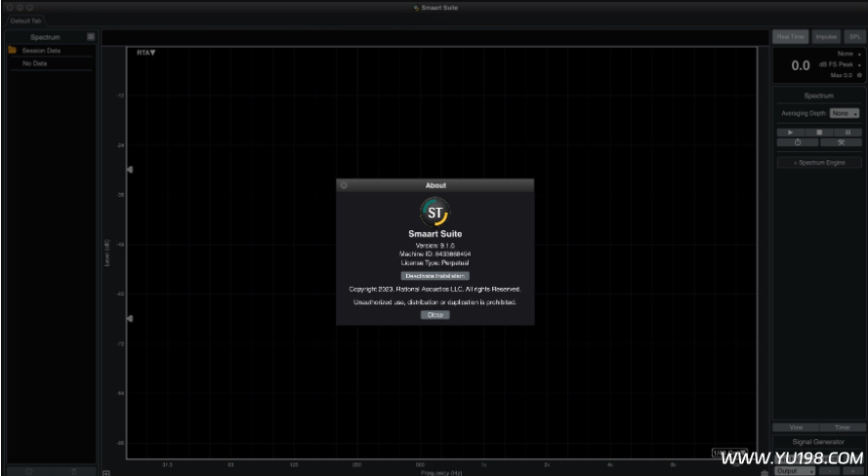Click the Timer button
Screen dimensions: 868x476
[843, 427]
